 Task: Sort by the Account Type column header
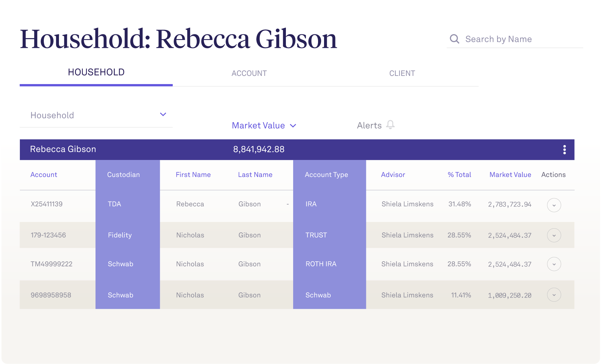click(326, 175)
